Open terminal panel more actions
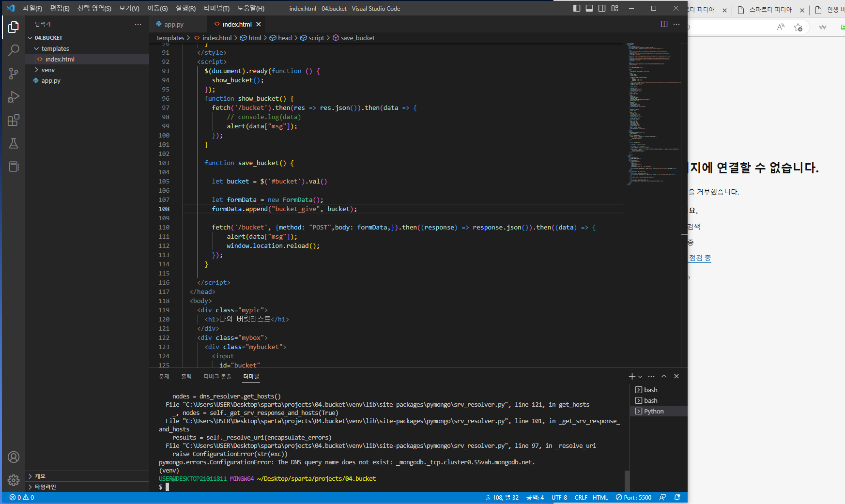 coord(651,376)
